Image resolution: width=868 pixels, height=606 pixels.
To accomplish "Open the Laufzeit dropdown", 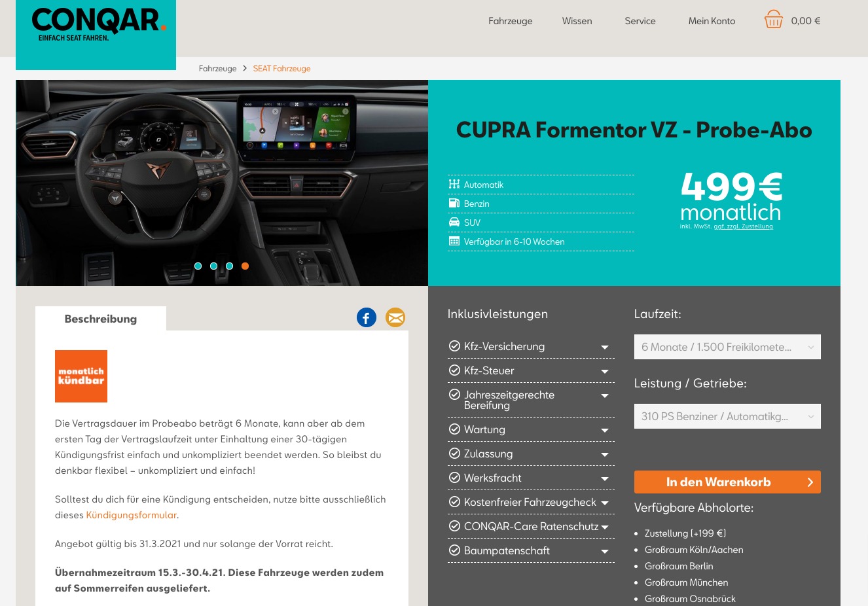I will [x=727, y=347].
